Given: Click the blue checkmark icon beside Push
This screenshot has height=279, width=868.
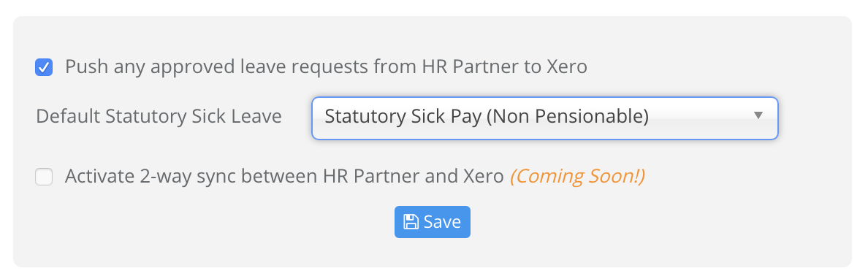Looking at the screenshot, I should coord(44,67).
